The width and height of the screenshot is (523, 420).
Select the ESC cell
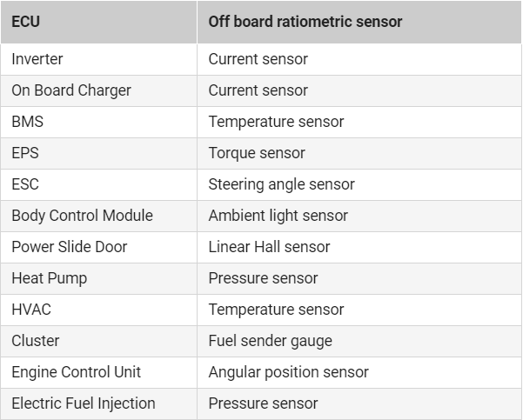point(25,184)
